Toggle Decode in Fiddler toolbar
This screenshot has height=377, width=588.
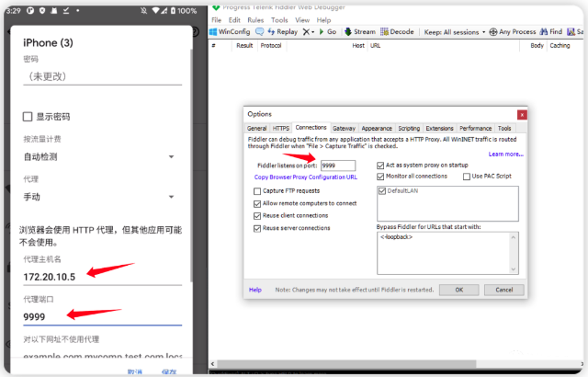[x=397, y=32]
